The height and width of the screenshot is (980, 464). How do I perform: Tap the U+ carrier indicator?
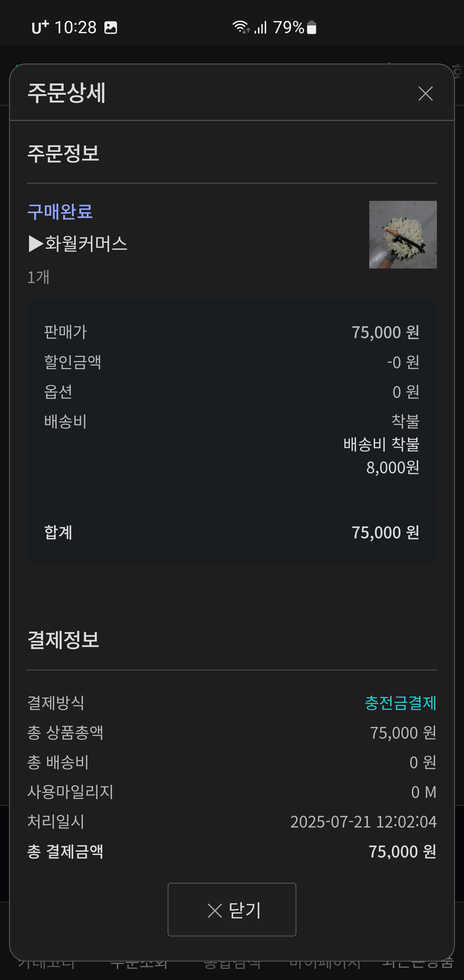[x=40, y=27]
